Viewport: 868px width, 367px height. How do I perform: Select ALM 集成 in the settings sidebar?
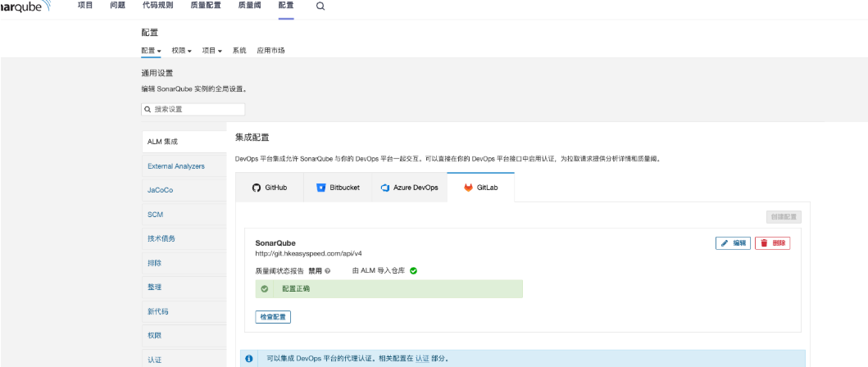[x=184, y=142]
